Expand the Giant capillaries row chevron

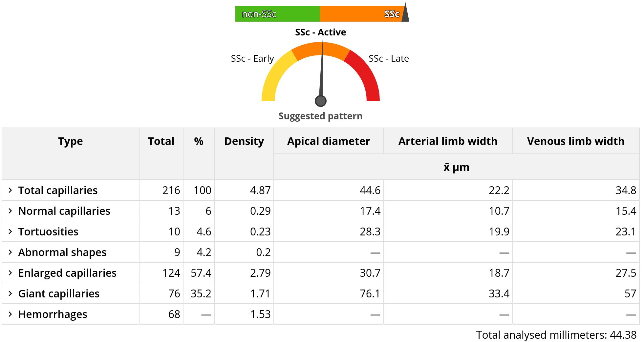(x=10, y=293)
